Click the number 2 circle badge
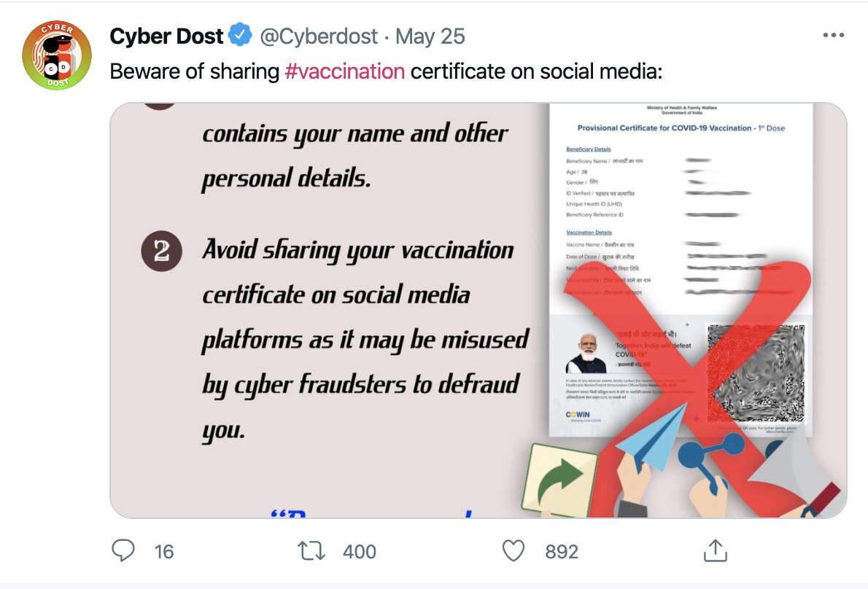The width and height of the screenshot is (868, 589). pyautogui.click(x=161, y=251)
